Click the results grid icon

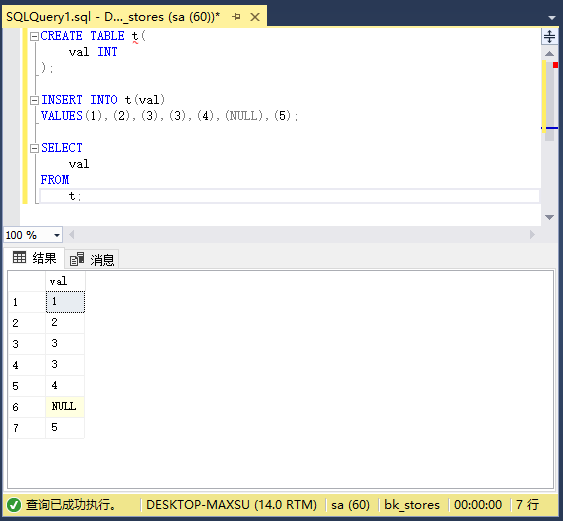click(19, 257)
